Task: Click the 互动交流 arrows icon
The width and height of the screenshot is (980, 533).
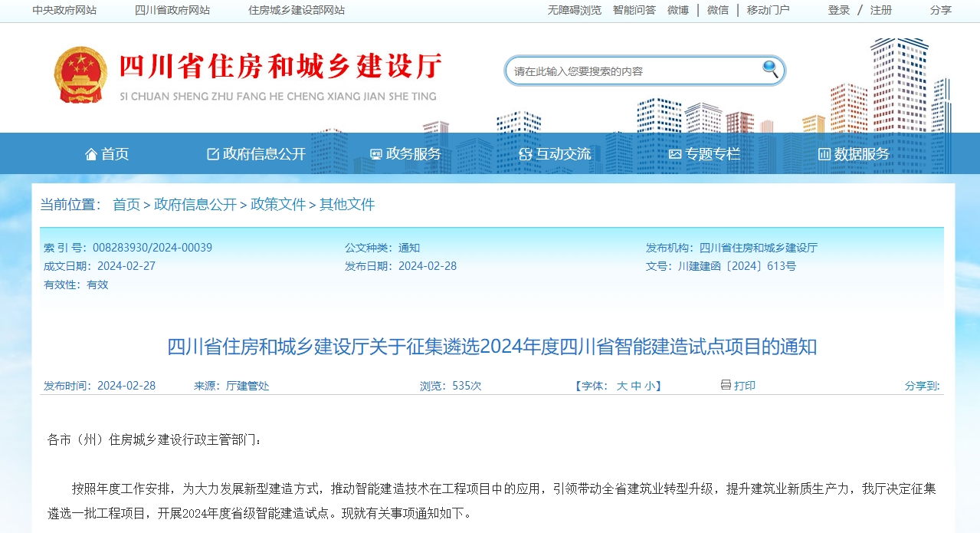Action: (x=525, y=153)
